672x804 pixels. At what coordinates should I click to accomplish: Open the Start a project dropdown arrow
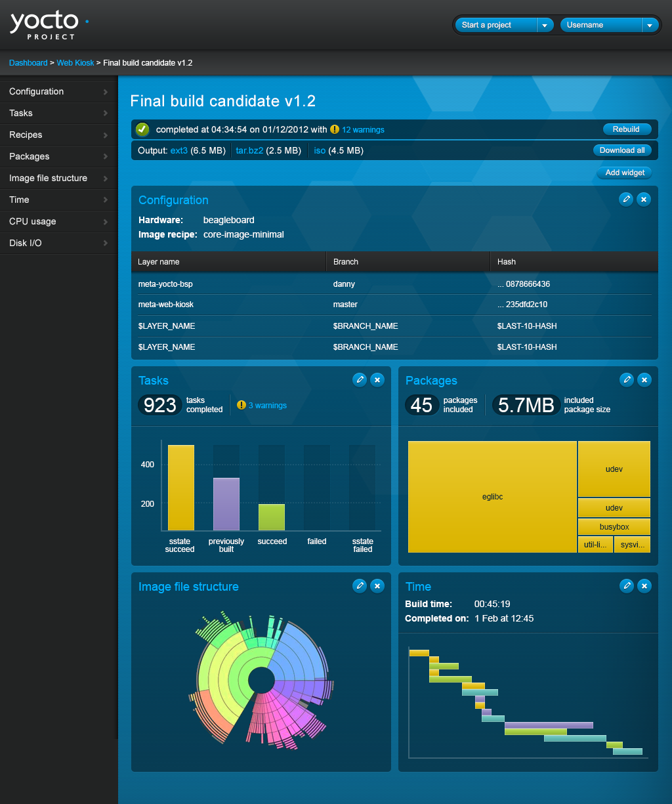point(545,25)
